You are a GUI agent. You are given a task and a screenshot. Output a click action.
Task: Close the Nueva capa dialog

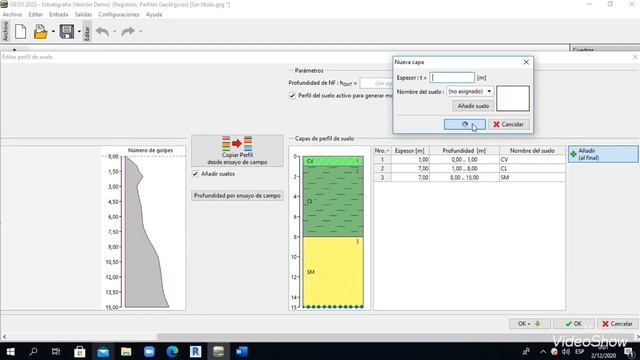tap(526, 62)
